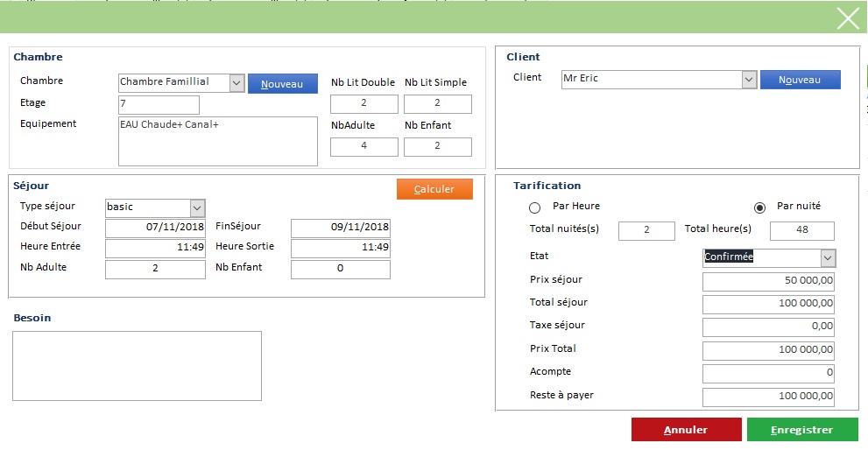Click the Séjour Nb Adulte field
The image size is (868, 450).
pos(155,270)
